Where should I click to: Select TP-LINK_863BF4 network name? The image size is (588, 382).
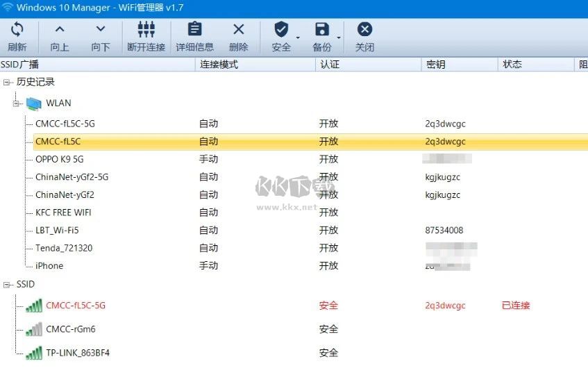click(x=78, y=353)
